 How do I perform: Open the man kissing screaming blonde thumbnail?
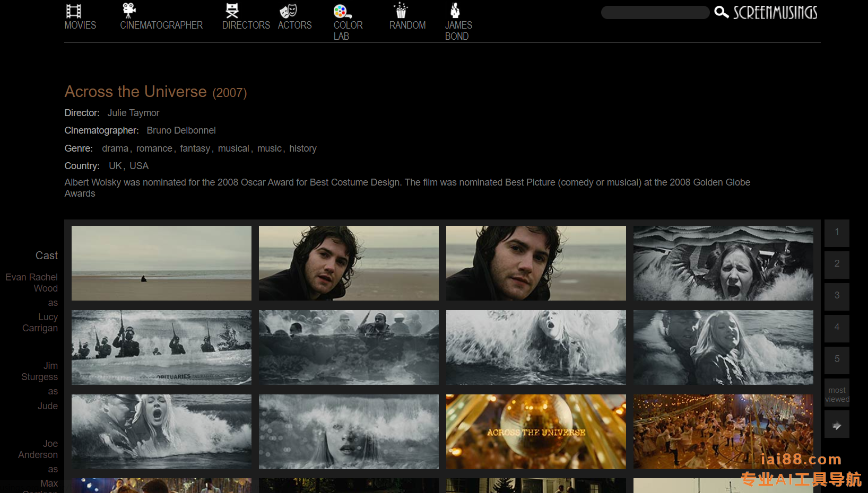(x=161, y=432)
